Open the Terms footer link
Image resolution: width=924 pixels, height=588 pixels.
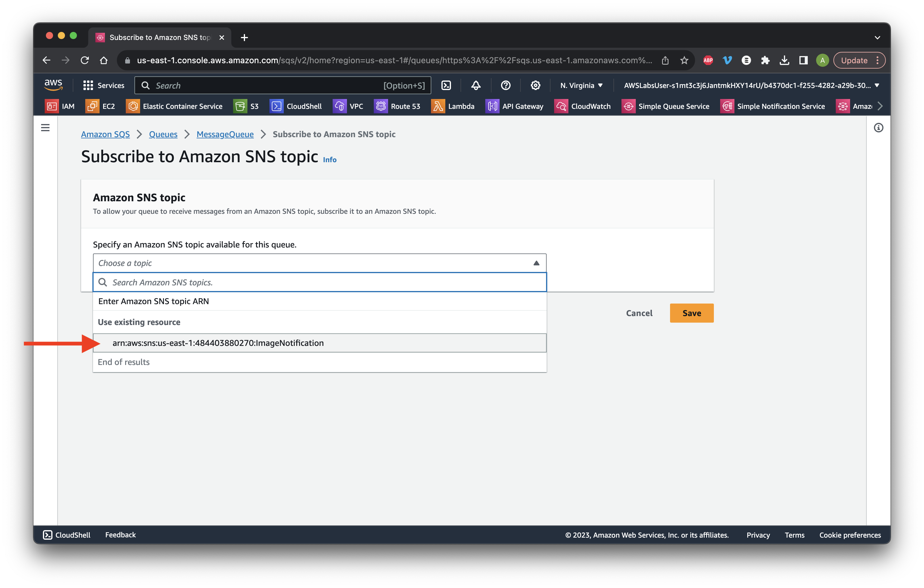(x=794, y=535)
